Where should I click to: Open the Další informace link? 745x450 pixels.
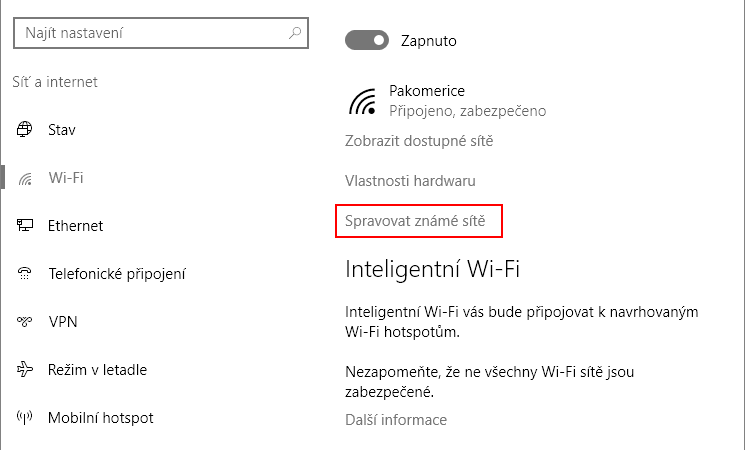point(396,420)
